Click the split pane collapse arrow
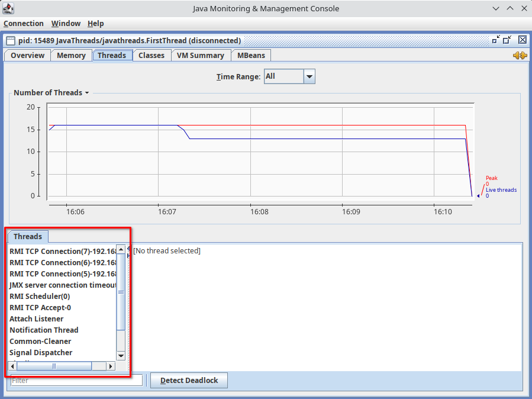The width and height of the screenshot is (532, 399). click(128, 249)
